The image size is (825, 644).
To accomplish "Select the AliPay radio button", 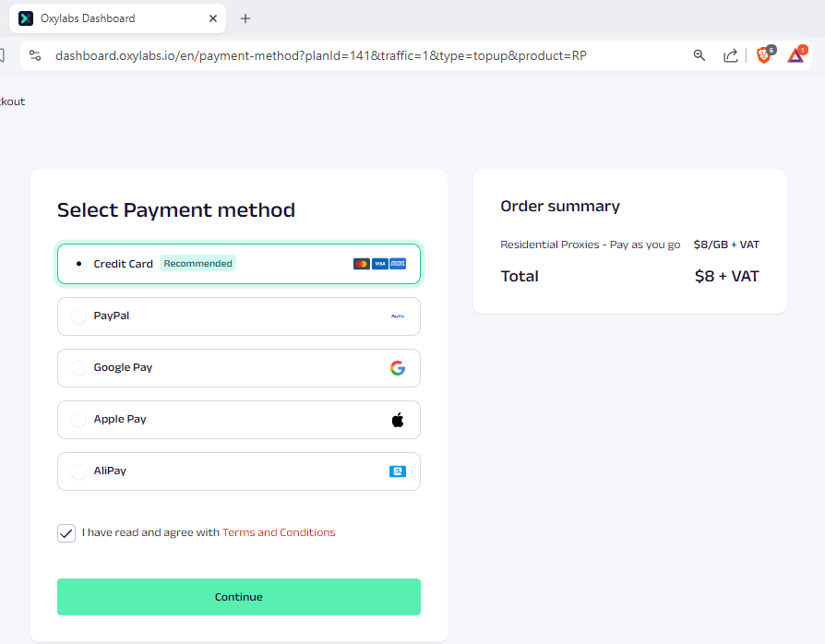I will point(78,471).
